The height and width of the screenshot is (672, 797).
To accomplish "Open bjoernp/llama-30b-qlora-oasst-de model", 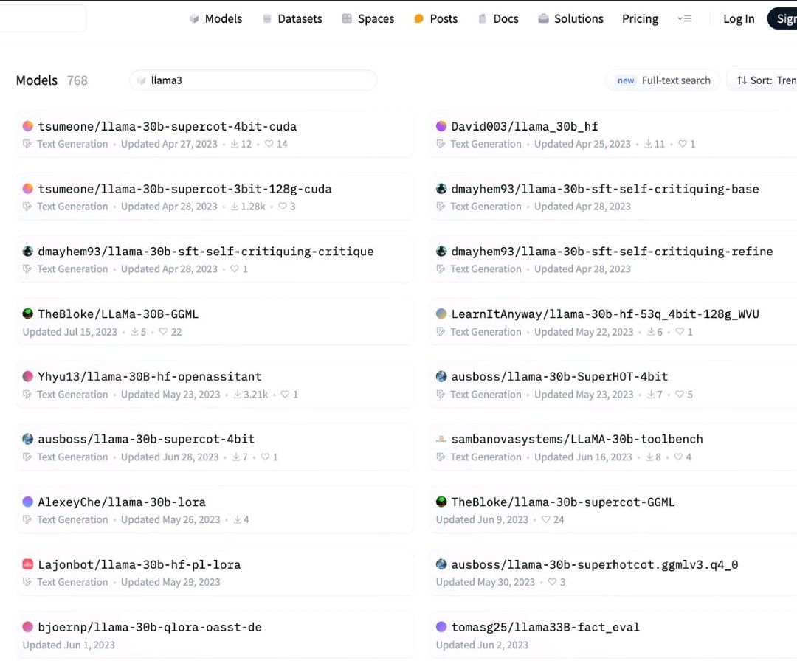I will [214, 635].
